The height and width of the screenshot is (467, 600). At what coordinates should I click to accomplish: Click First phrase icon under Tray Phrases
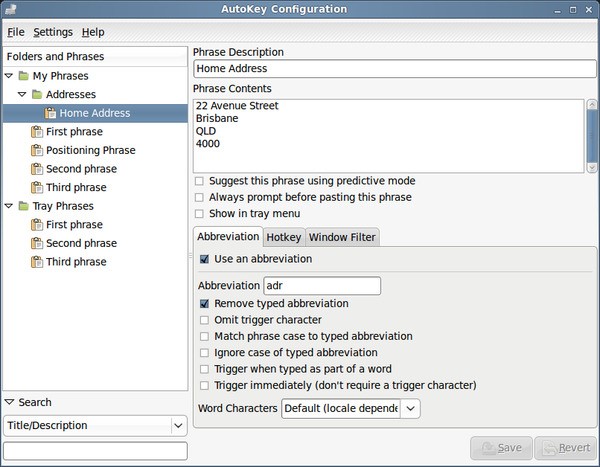[x=37, y=225]
